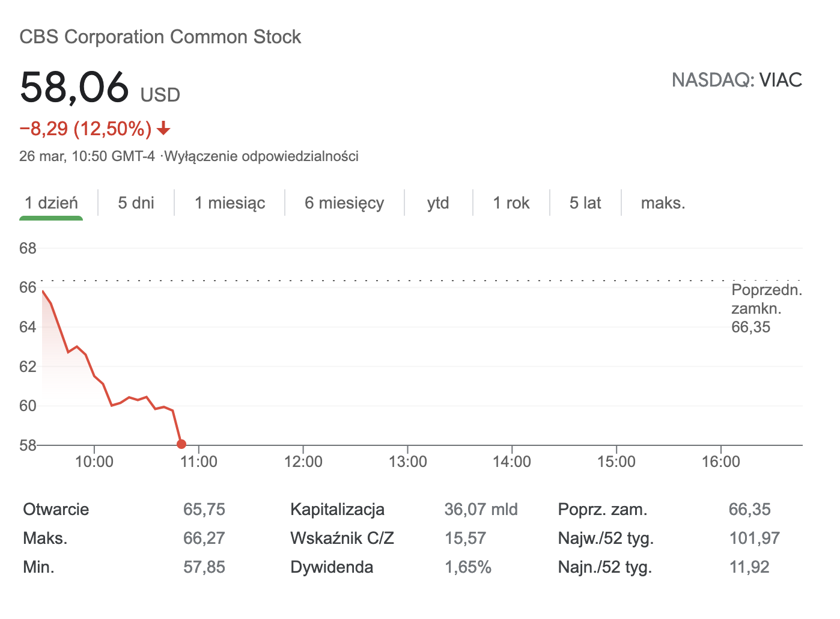Click the "NASDAQ: VIAC" ticker link
Viewport: 840px width, 619px height.
coord(737,80)
